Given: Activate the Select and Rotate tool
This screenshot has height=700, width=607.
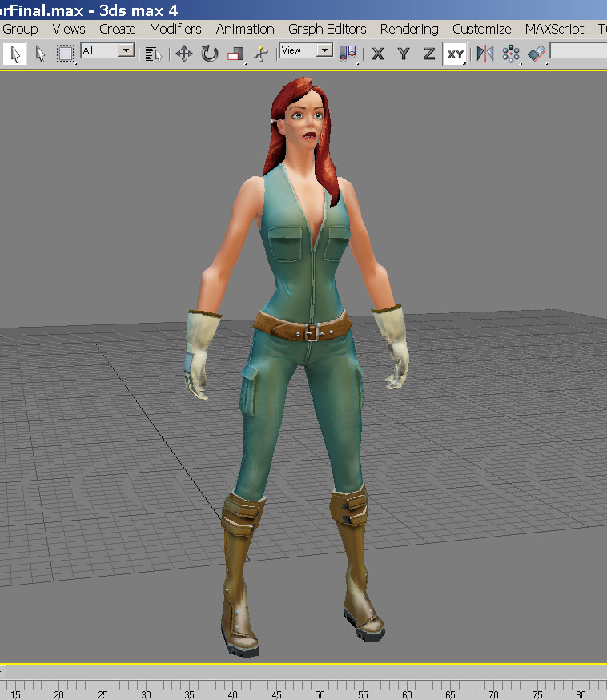Looking at the screenshot, I should 210,54.
